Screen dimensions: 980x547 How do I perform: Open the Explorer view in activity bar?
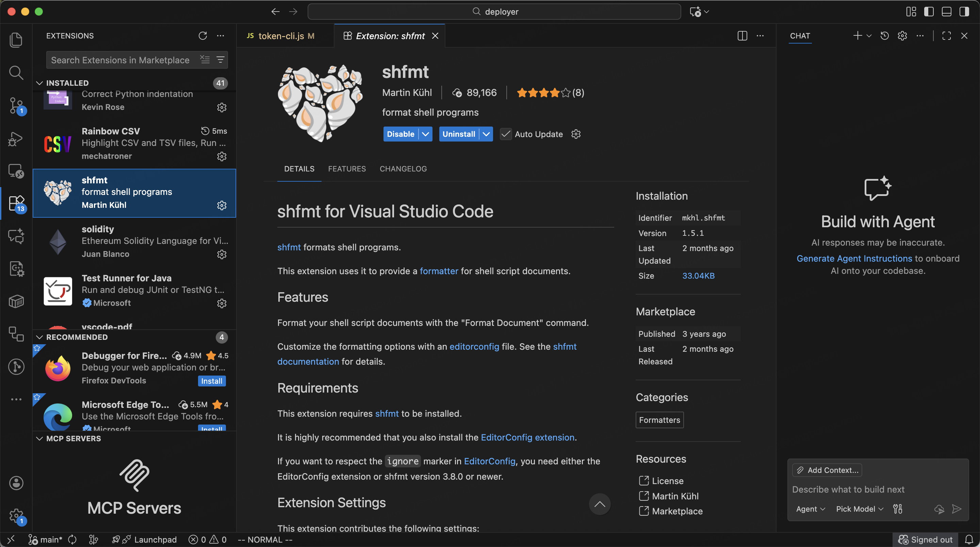(16, 40)
